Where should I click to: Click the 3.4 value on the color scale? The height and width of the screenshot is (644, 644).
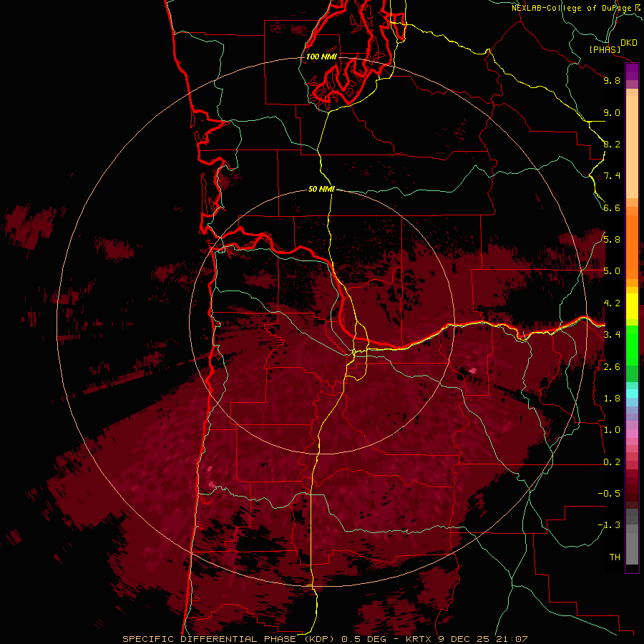[x=612, y=335]
